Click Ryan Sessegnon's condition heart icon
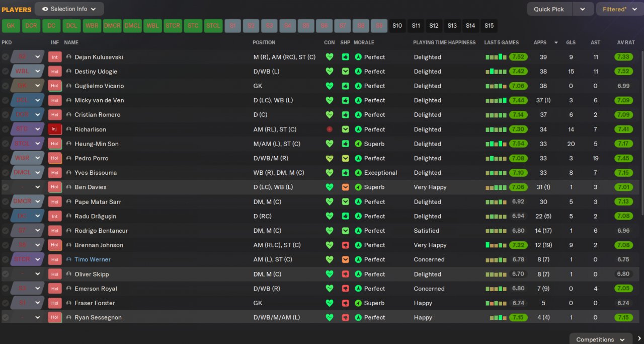644x344 pixels. point(330,317)
